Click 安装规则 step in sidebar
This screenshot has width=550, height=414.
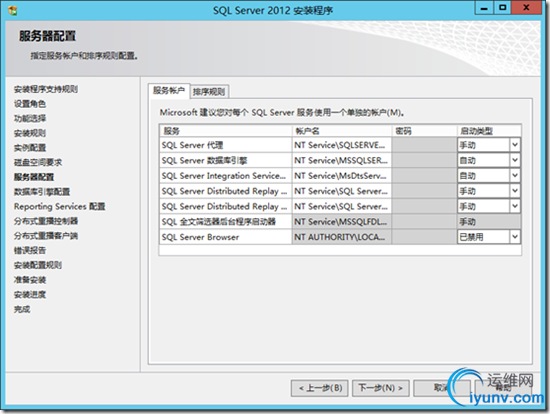tap(30, 133)
